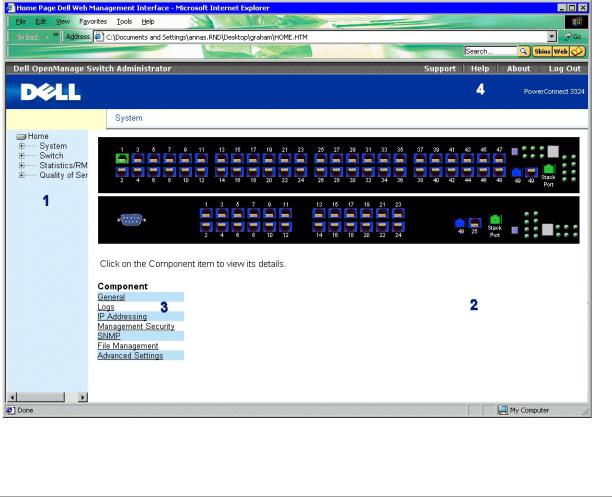
Task: Click the yellow highlighter toolbar icon
Action: tap(578, 51)
